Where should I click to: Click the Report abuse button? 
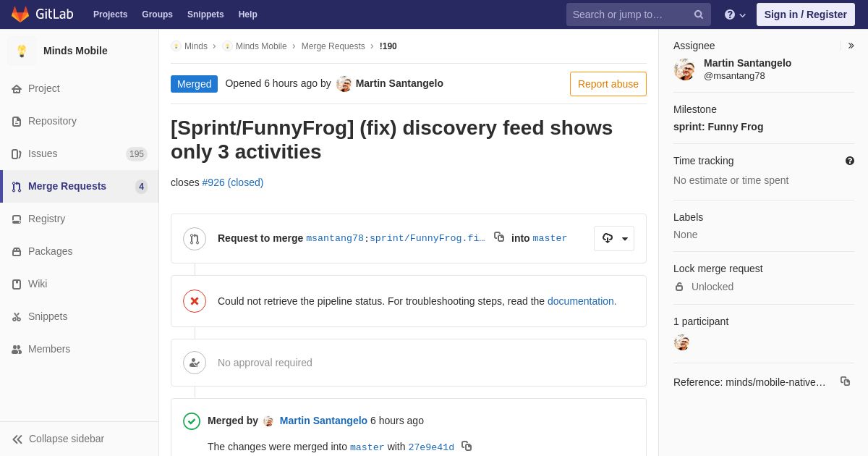pos(608,84)
